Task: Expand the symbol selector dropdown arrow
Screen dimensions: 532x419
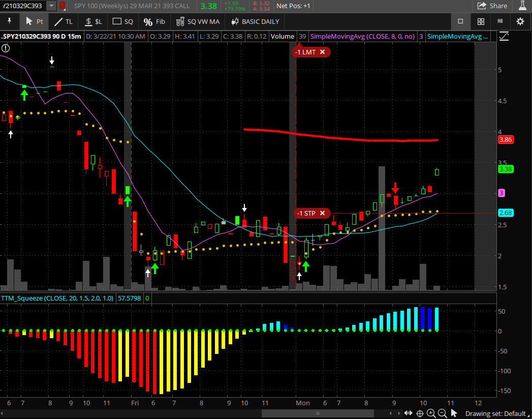Action: tap(51, 6)
